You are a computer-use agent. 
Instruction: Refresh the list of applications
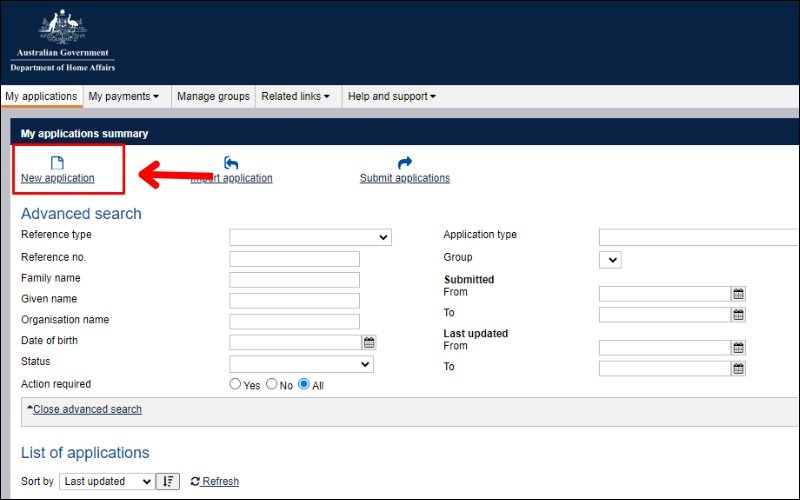[x=215, y=481]
